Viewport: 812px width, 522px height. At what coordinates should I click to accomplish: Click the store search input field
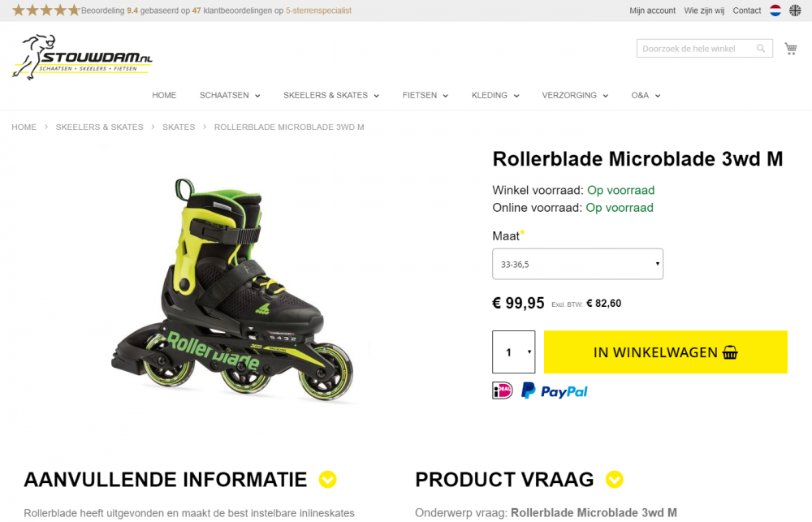(697, 48)
